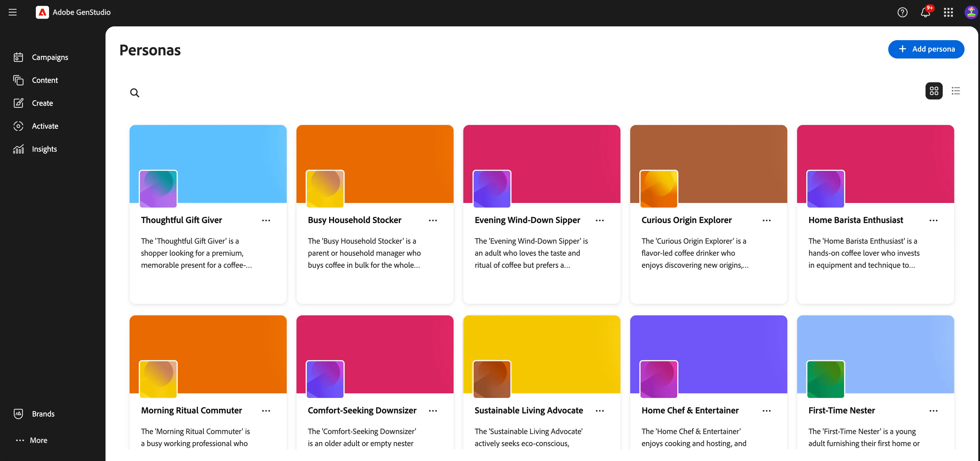
Task: Open more options for Comfort-Seeking Downsizer
Action: [433, 411]
